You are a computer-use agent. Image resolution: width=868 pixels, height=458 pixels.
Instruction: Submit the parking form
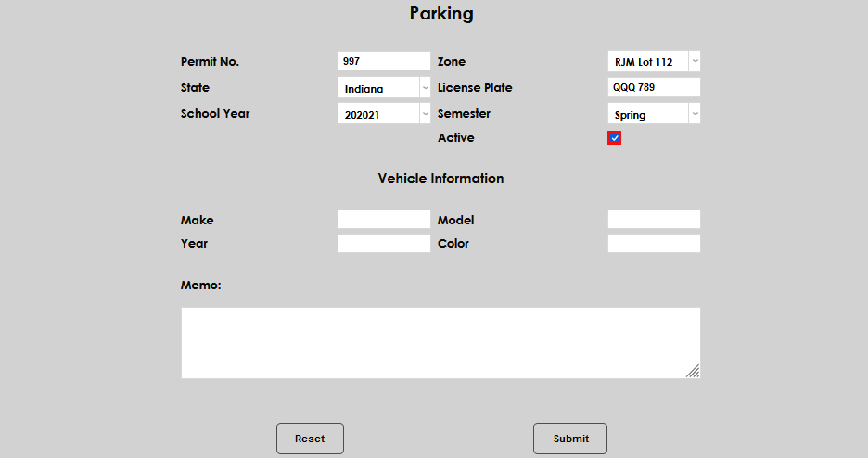(x=570, y=439)
